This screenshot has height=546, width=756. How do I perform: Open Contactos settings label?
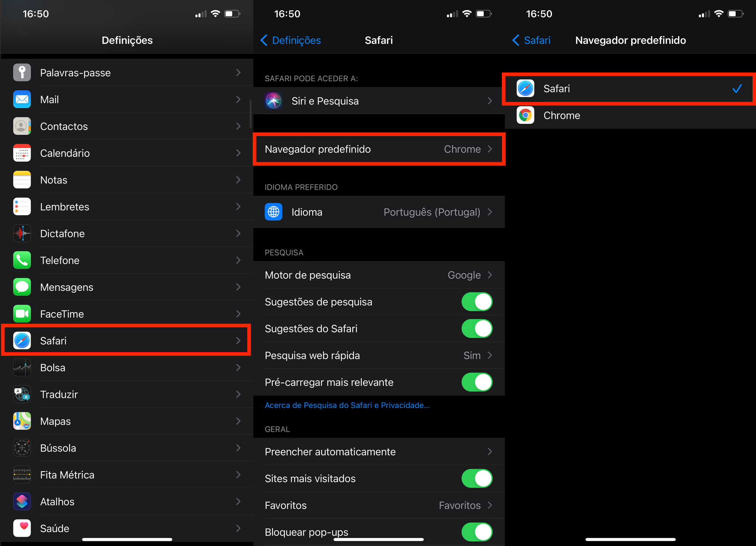64,126
